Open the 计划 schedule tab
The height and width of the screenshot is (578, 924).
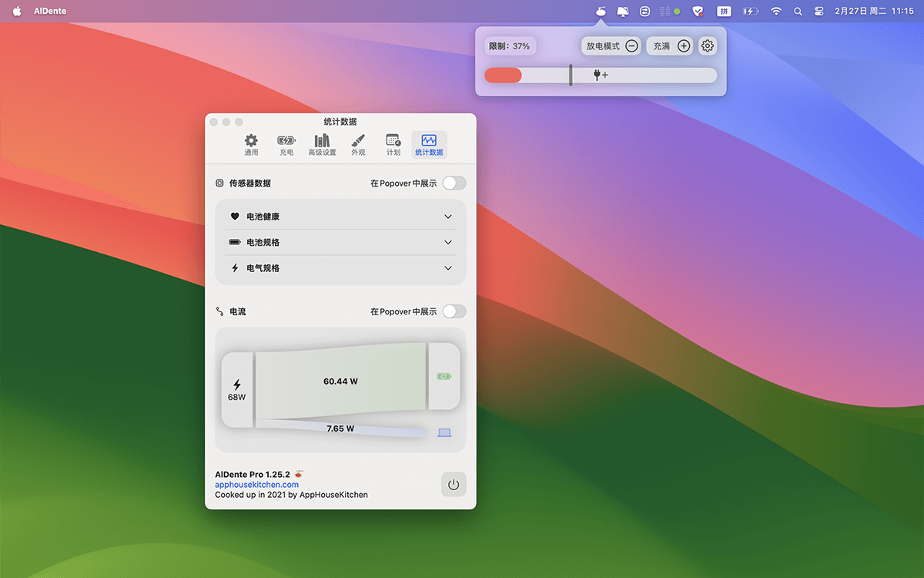(x=393, y=145)
